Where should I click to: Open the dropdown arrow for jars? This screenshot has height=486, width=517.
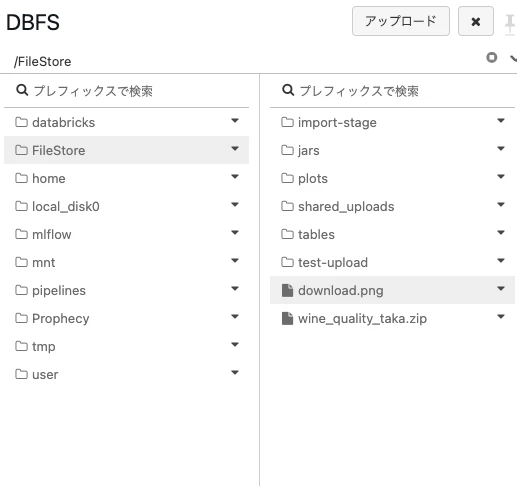[x=501, y=148]
